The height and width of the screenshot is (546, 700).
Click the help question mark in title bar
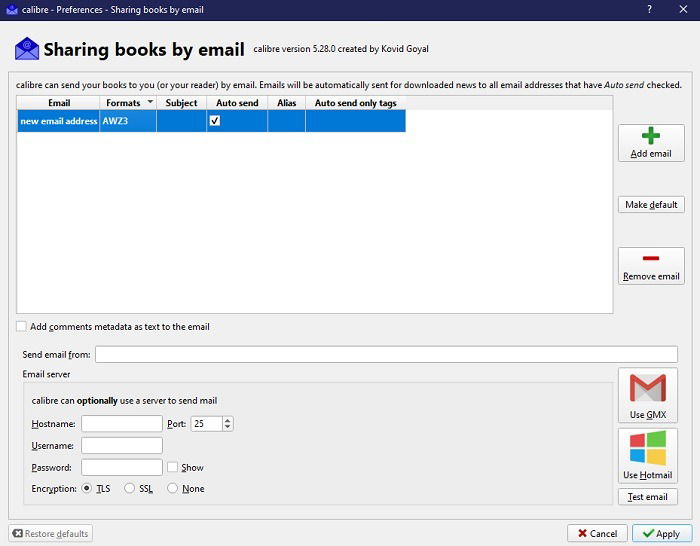(x=650, y=9)
